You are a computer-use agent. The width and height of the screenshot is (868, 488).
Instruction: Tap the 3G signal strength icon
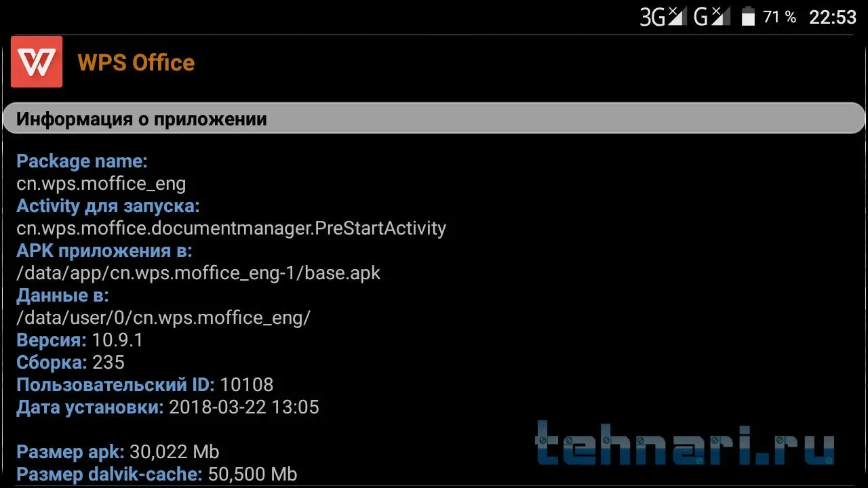coord(664,17)
